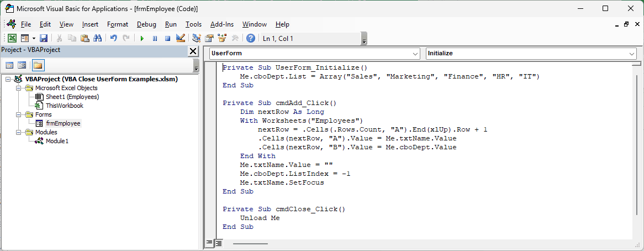
Task: Open the Properties Window icon
Action: [209, 38]
